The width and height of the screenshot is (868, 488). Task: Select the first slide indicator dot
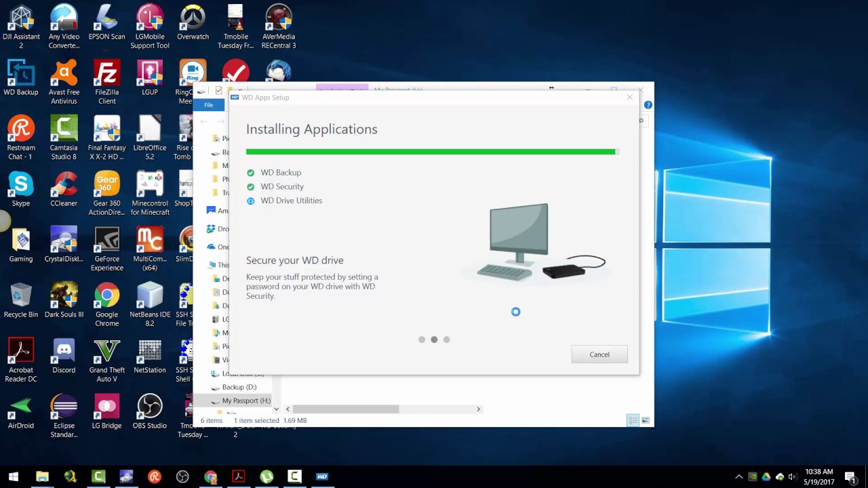pos(422,340)
